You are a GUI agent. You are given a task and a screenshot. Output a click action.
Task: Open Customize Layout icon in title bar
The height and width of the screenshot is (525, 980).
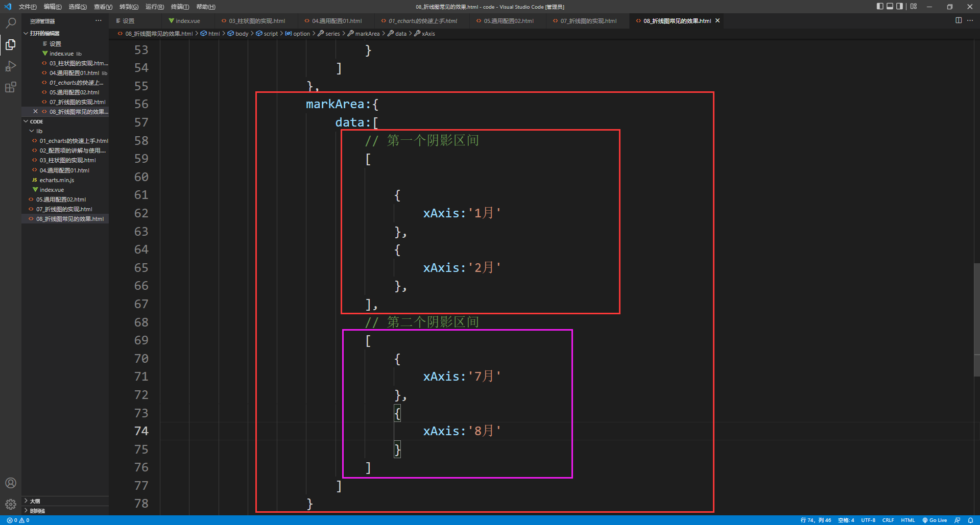914,7
